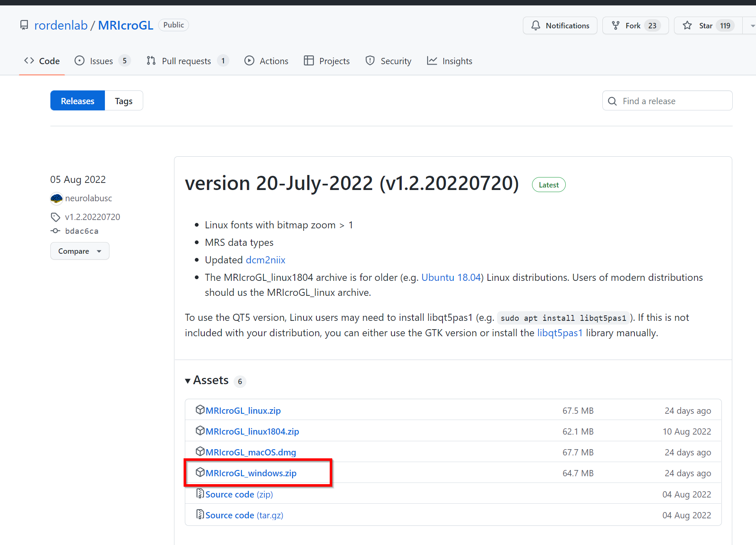Screen dimensions: 756x545
Task: Click the package icon for MRIcroGL_macOS.dmg
Action: [200, 452]
